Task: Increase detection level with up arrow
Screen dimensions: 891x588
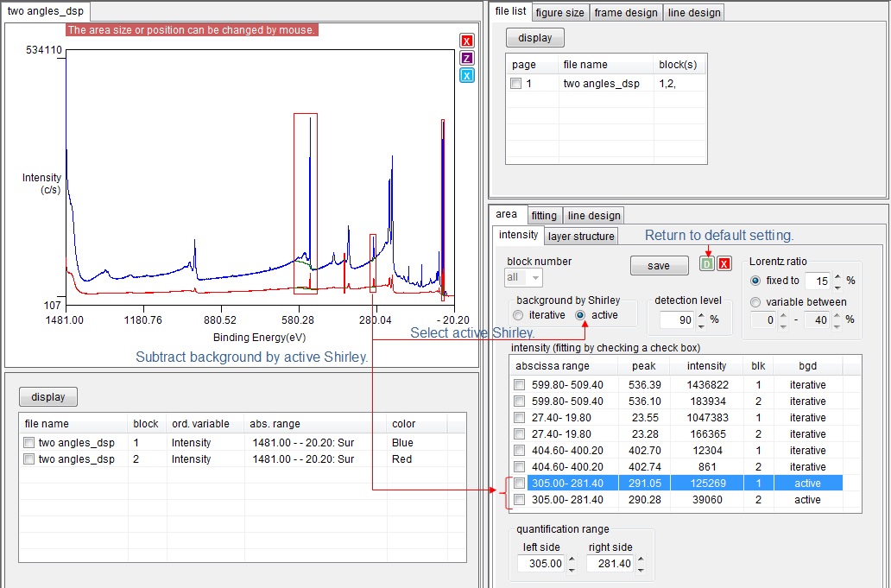Action: tap(701, 315)
